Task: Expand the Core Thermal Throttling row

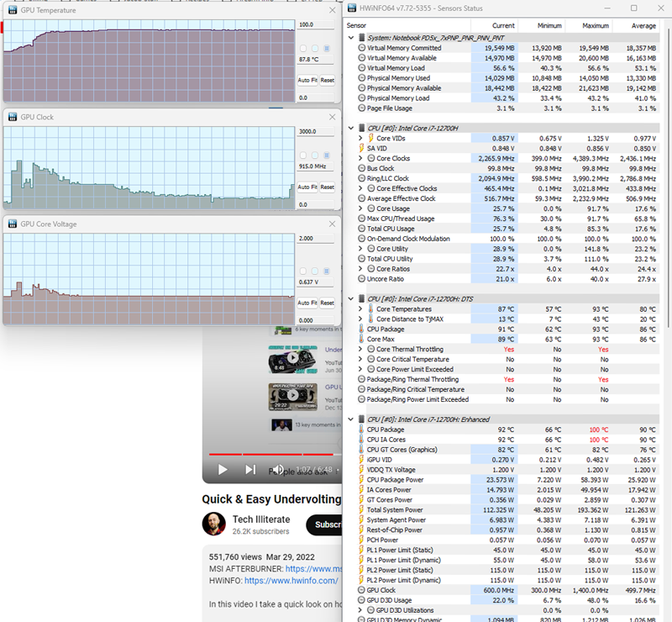Action: (x=360, y=349)
